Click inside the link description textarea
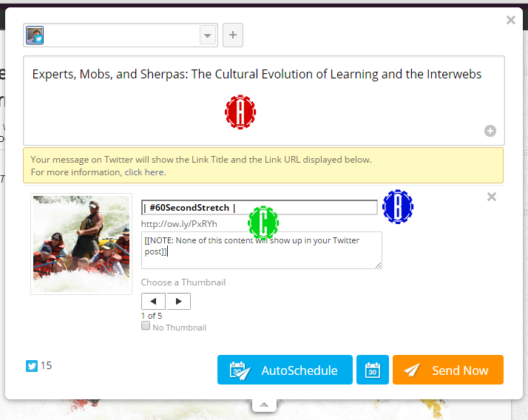Image resolution: width=528 pixels, height=420 pixels. coord(262,250)
